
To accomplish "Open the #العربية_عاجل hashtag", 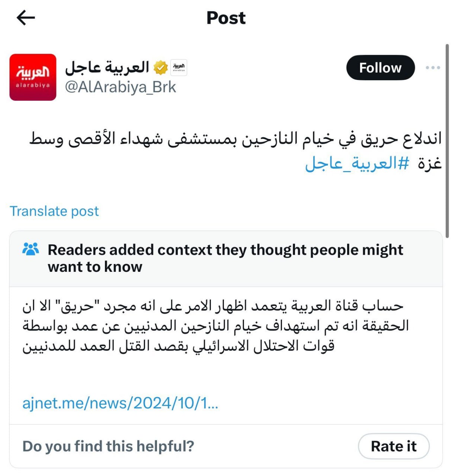I will click(x=357, y=163).
